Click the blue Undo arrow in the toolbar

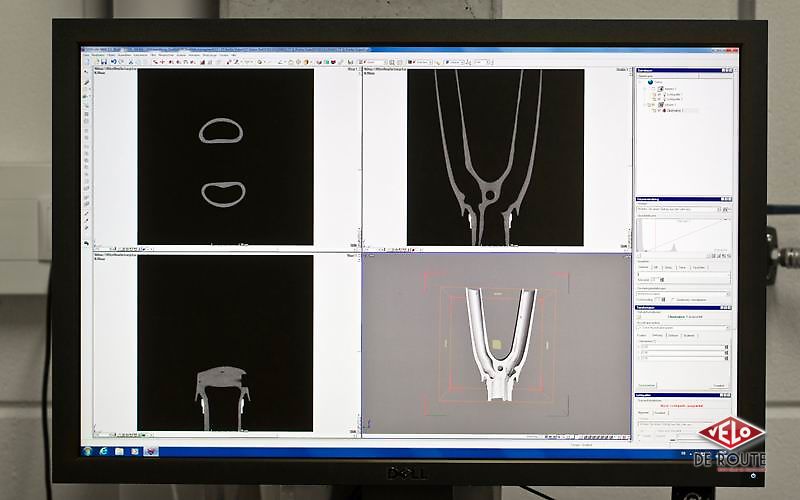click(114, 62)
